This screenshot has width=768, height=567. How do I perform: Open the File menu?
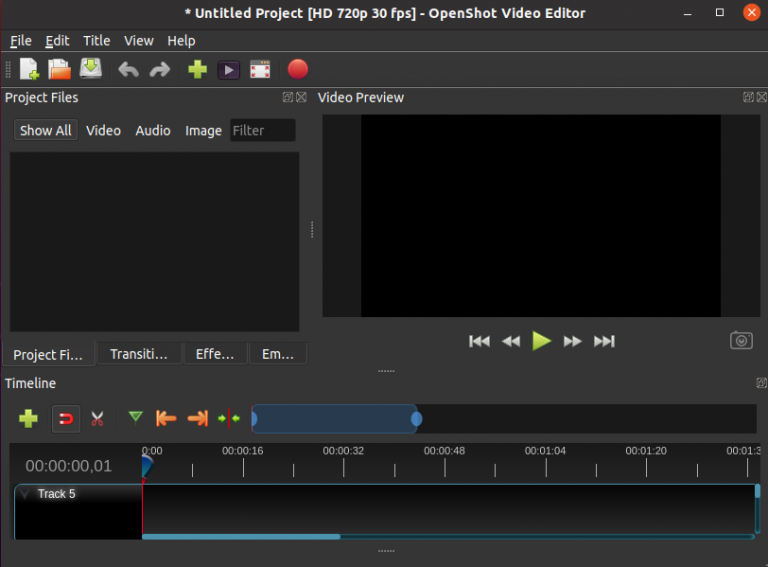20,41
